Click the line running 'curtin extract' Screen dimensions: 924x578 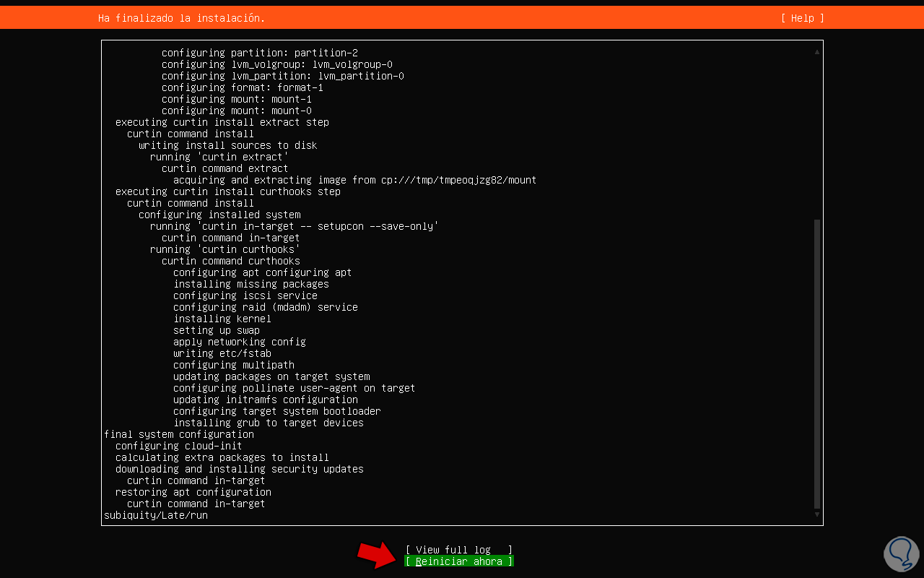click(x=219, y=157)
